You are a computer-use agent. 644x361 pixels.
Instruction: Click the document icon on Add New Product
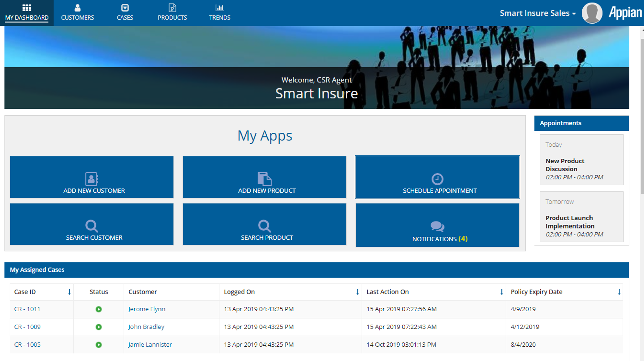click(264, 179)
